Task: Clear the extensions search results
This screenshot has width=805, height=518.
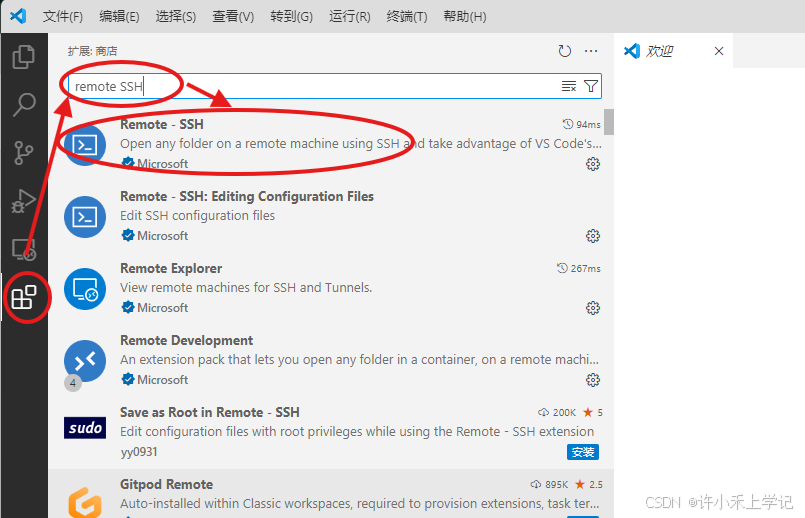Action: pos(569,86)
